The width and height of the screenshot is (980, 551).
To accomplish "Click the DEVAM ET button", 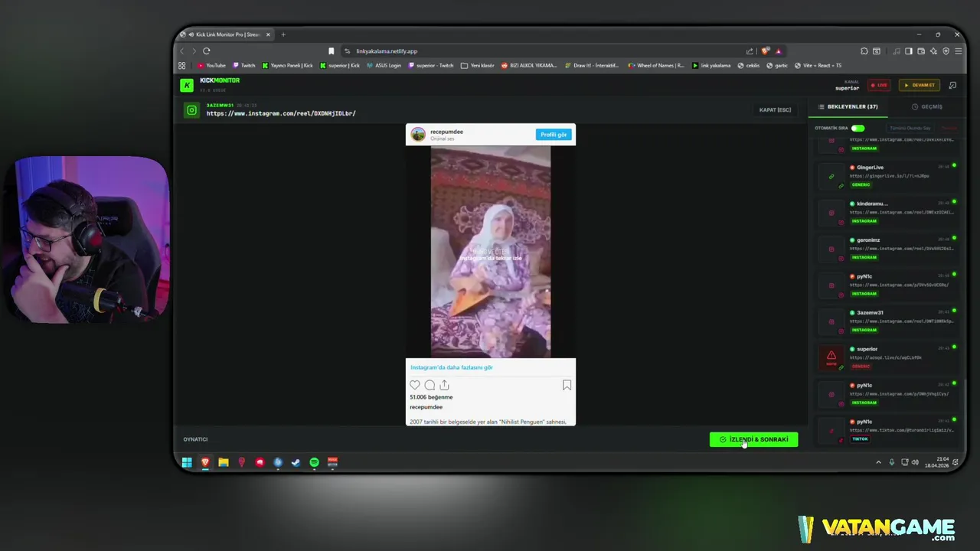I will 919,85.
